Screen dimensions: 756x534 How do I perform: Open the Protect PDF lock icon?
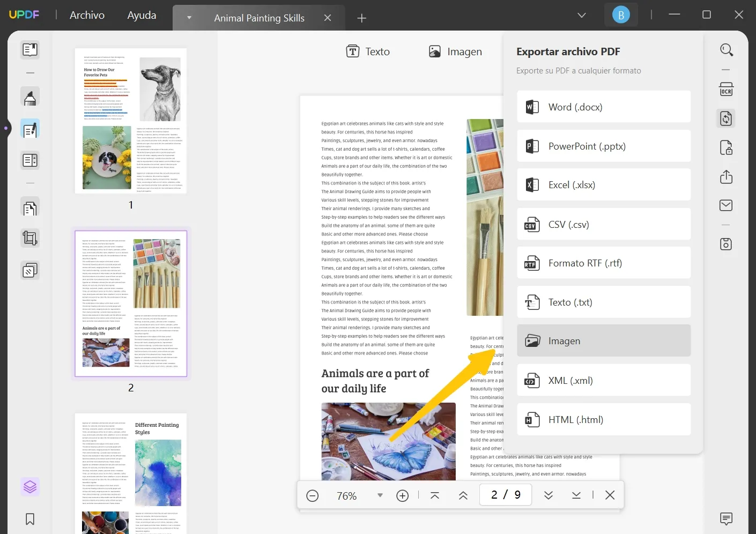tap(727, 147)
